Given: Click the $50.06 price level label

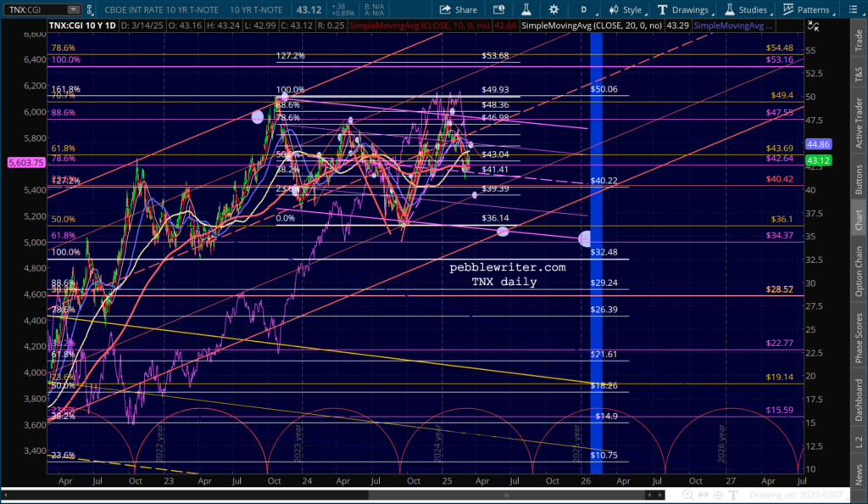Looking at the screenshot, I should [604, 88].
